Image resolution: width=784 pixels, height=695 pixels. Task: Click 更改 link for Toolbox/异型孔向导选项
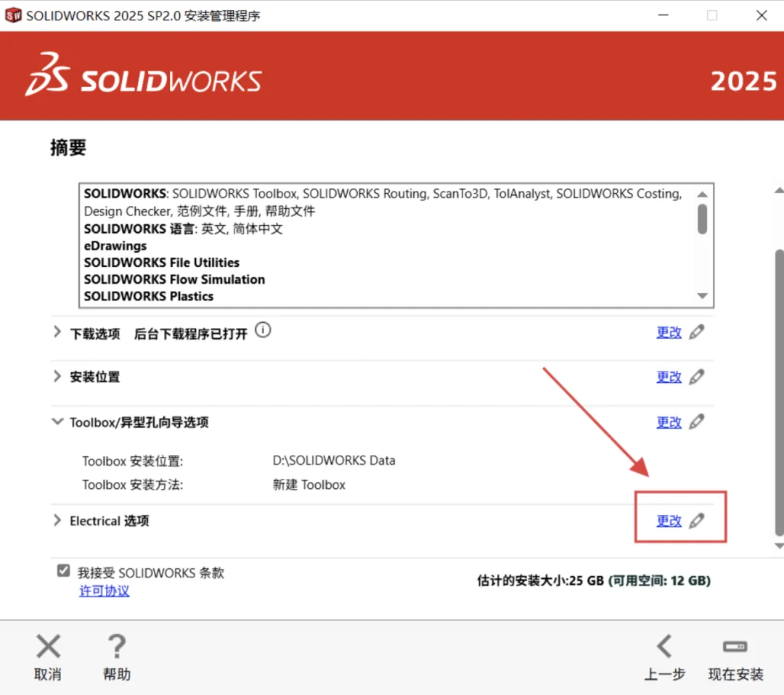pos(669,422)
